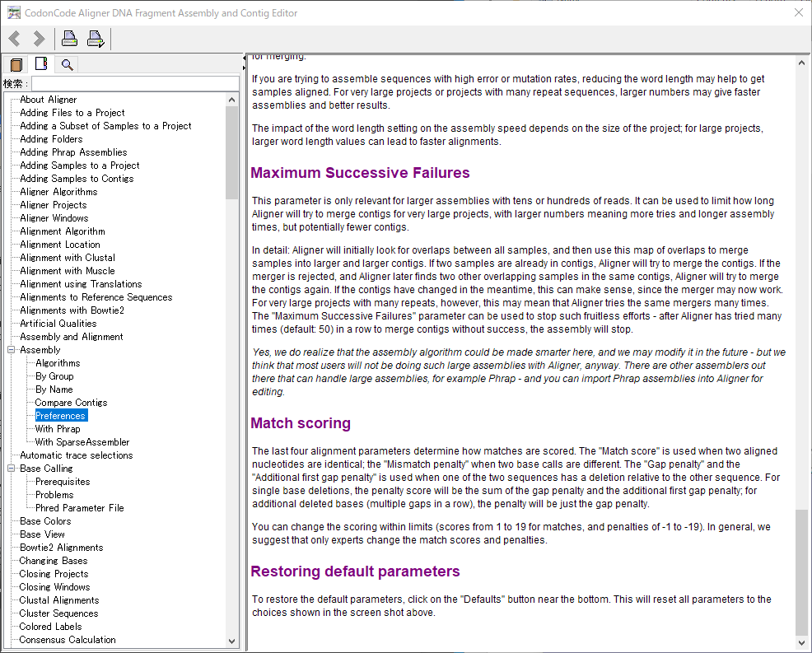Open the By Name subtopic
Screen dimensions: 812x653
coord(54,389)
